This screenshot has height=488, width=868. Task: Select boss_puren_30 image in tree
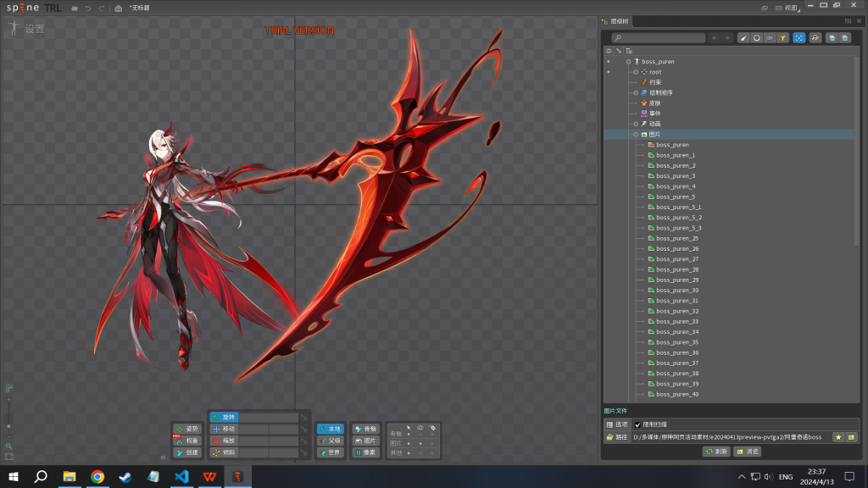677,291
